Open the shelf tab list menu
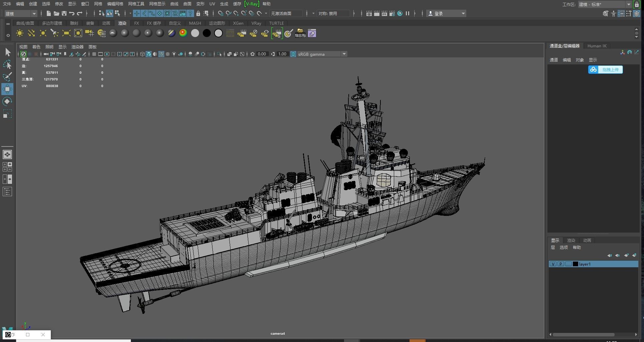The image size is (644, 342). (8, 24)
